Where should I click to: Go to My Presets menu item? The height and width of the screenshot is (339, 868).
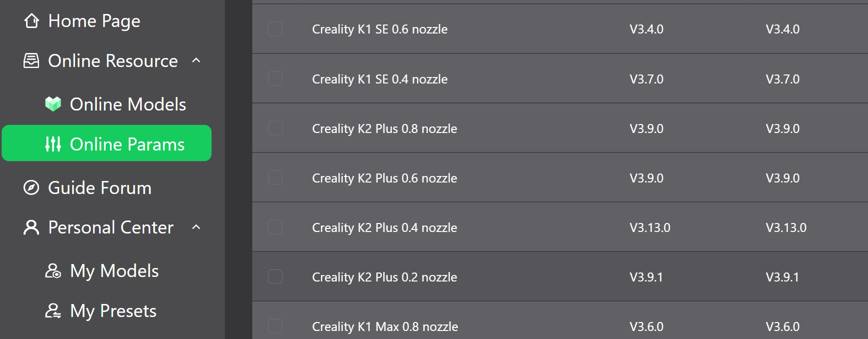(107, 310)
